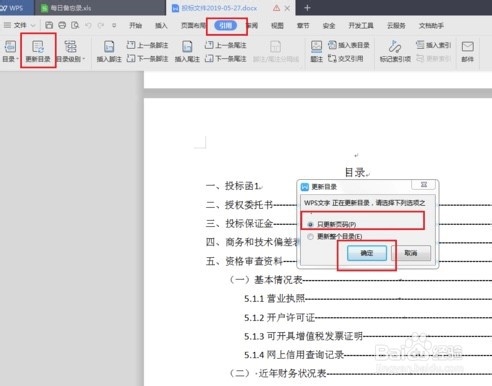Switch to the 插入 (Insert) tab
This screenshot has width=492, height=386.
click(x=161, y=26)
